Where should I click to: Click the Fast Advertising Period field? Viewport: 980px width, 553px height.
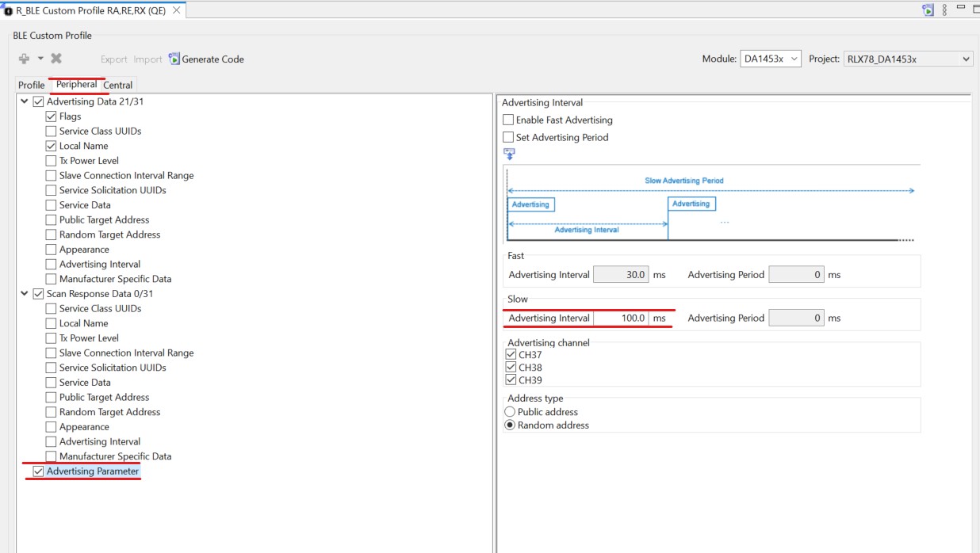pos(797,275)
